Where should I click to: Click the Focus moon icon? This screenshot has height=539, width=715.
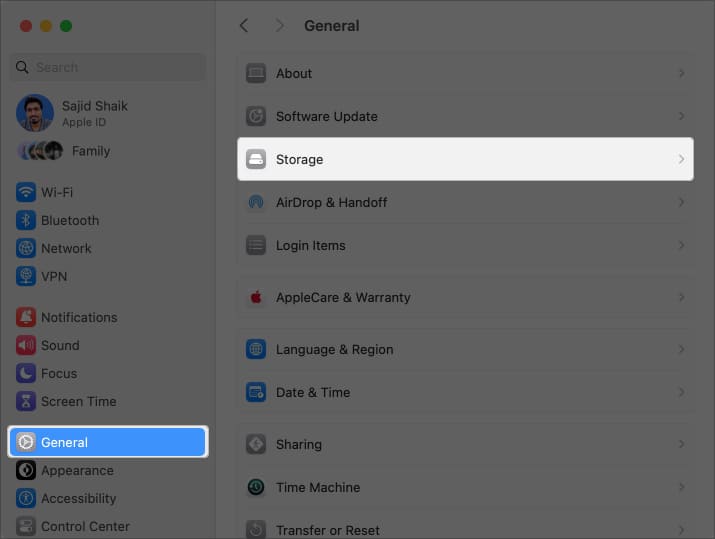(26, 373)
